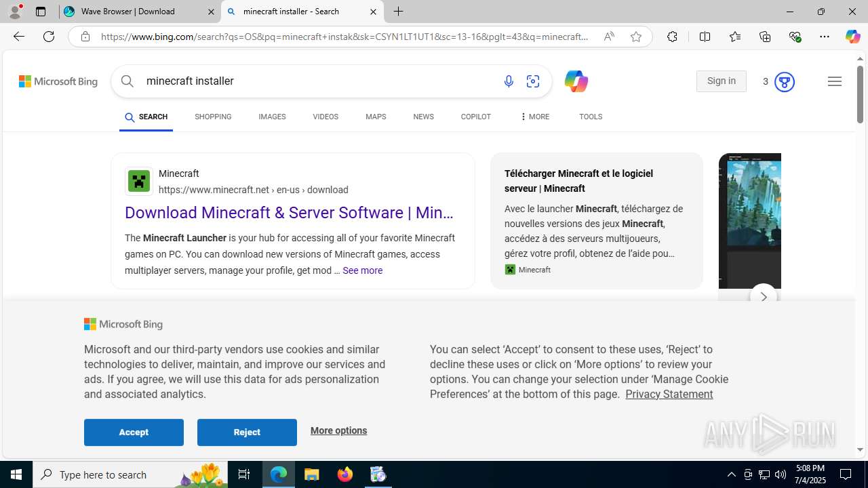Image resolution: width=868 pixels, height=488 pixels.
Task: Expand See more in result snippet
Action: click(362, 270)
